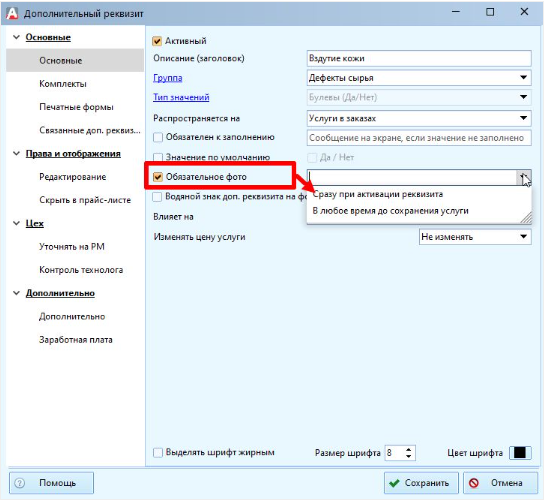The height and width of the screenshot is (501, 545).
Task: Enable Обязателен к заполнению checkbox
Action: pyautogui.click(x=158, y=137)
